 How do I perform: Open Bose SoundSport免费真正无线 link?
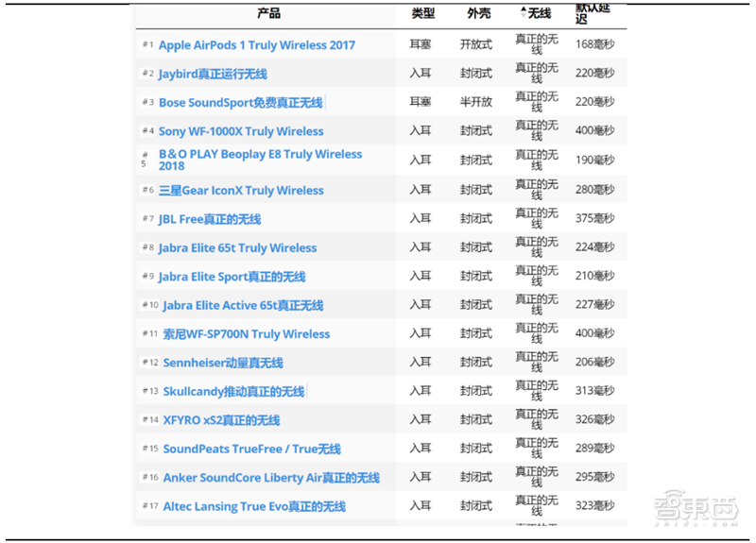241,103
